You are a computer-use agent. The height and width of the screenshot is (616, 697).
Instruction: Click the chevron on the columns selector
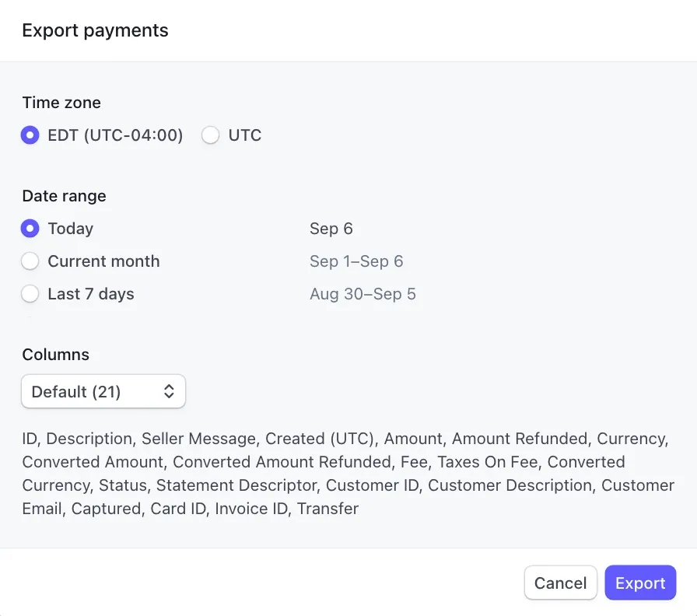tap(169, 391)
